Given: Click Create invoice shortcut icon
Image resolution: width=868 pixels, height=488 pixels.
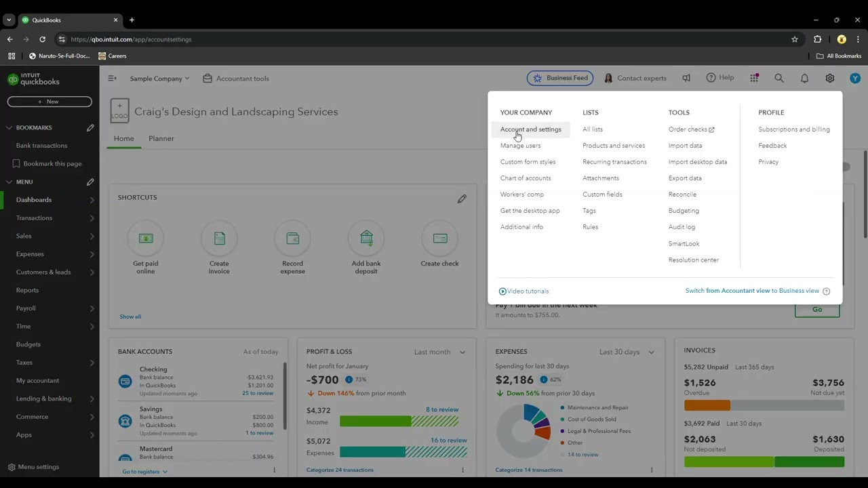Looking at the screenshot, I should click(x=219, y=239).
